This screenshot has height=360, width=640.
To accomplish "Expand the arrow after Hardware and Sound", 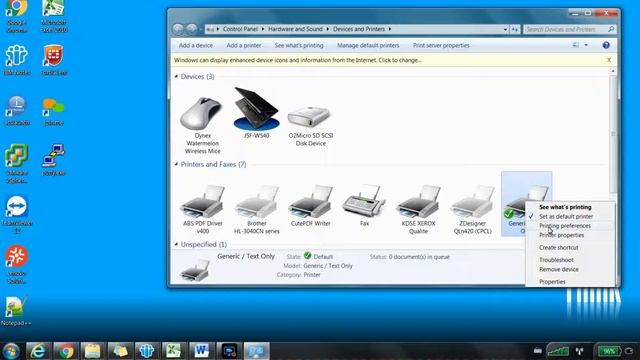I will click(x=327, y=29).
